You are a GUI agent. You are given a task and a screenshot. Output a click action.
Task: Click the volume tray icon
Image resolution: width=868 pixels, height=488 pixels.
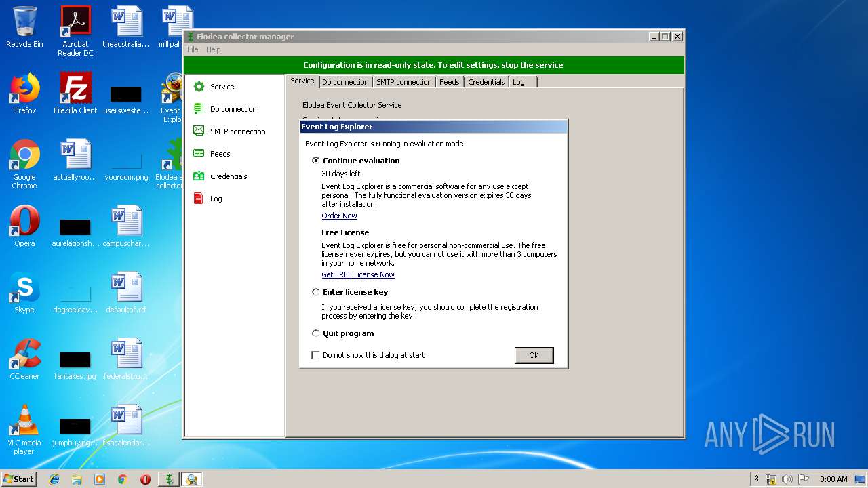(787, 479)
